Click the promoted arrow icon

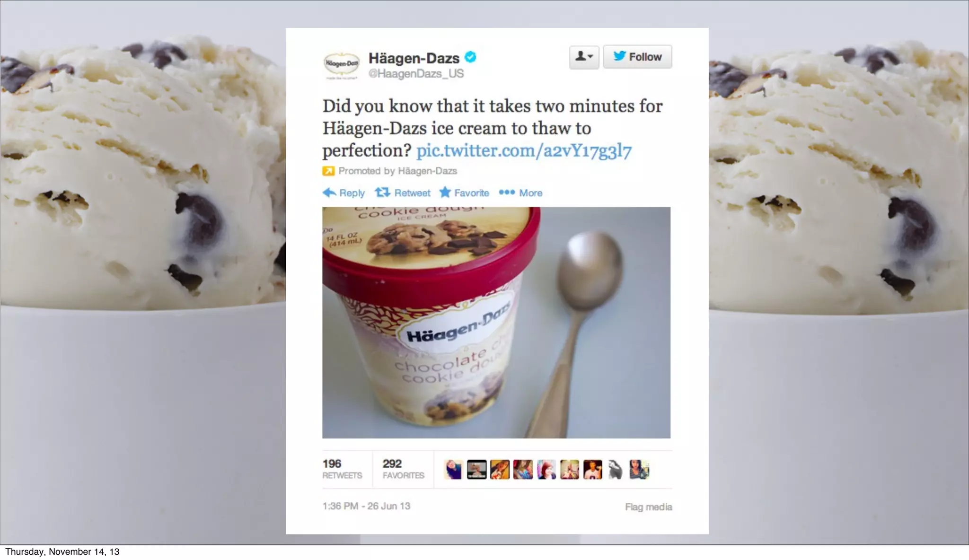328,171
